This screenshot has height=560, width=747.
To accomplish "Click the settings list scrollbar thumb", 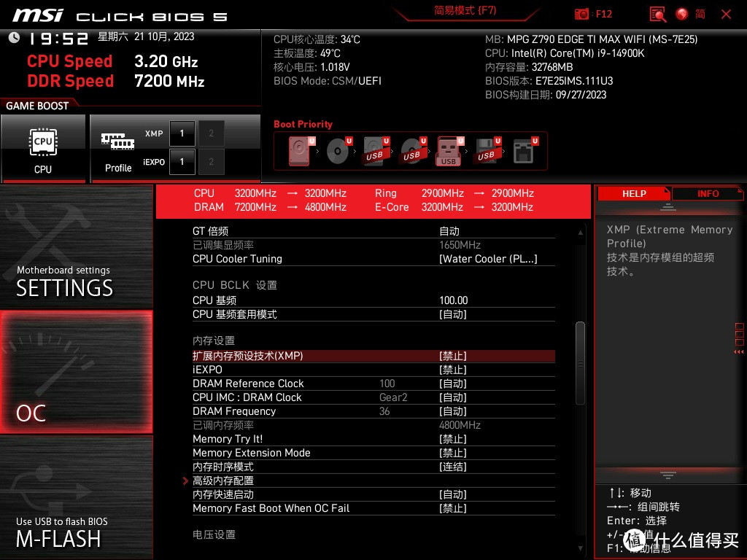I will pos(580,363).
